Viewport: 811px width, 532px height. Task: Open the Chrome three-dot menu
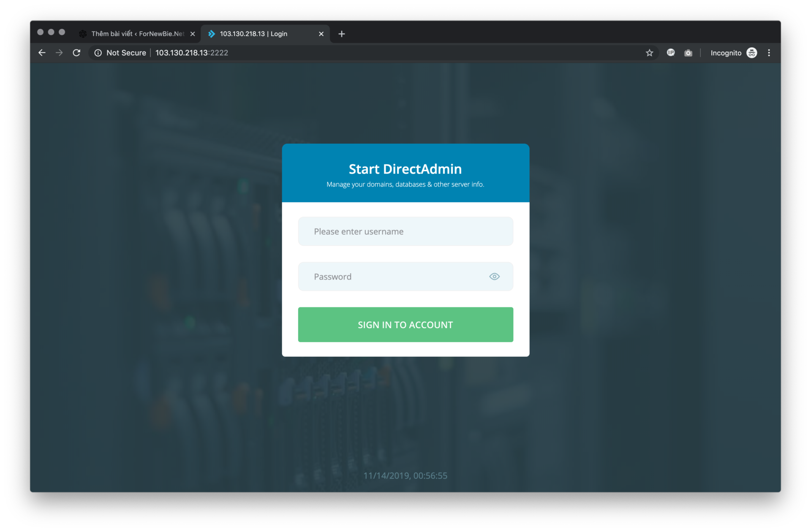coord(769,52)
